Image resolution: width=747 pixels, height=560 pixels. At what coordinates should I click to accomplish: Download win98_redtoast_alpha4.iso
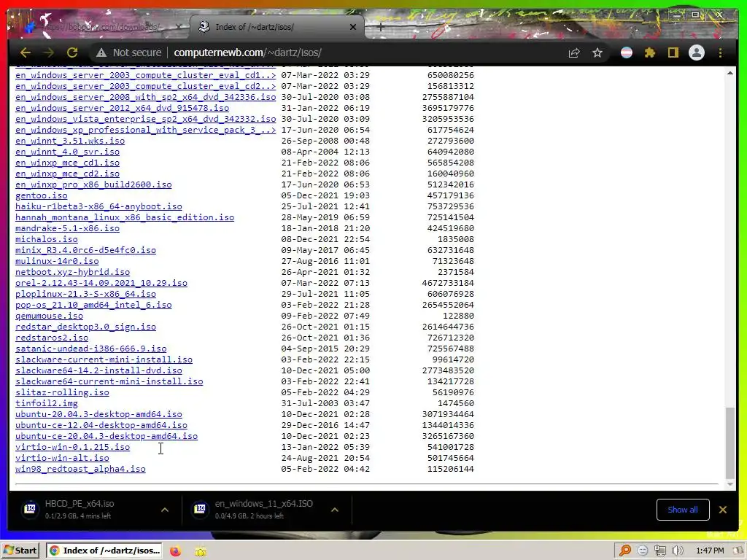click(x=80, y=470)
